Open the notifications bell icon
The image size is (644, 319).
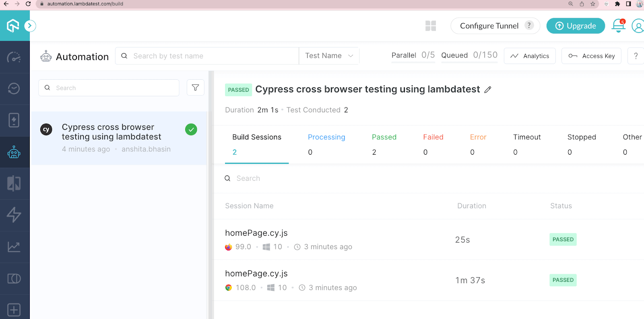click(618, 26)
